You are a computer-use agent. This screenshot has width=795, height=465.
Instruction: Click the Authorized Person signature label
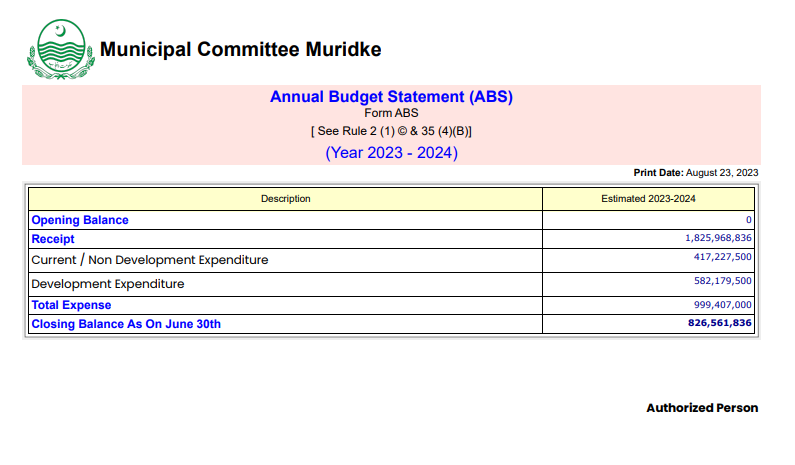click(702, 408)
